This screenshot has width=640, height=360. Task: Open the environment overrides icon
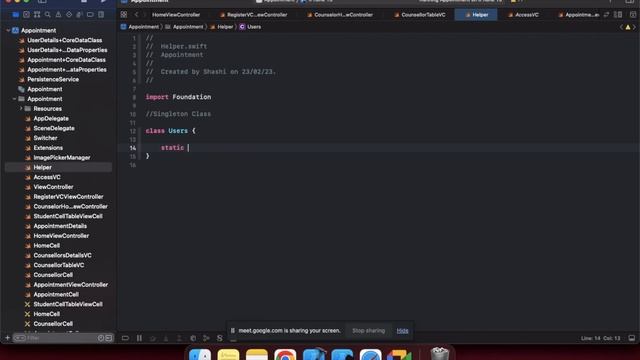[220, 338]
